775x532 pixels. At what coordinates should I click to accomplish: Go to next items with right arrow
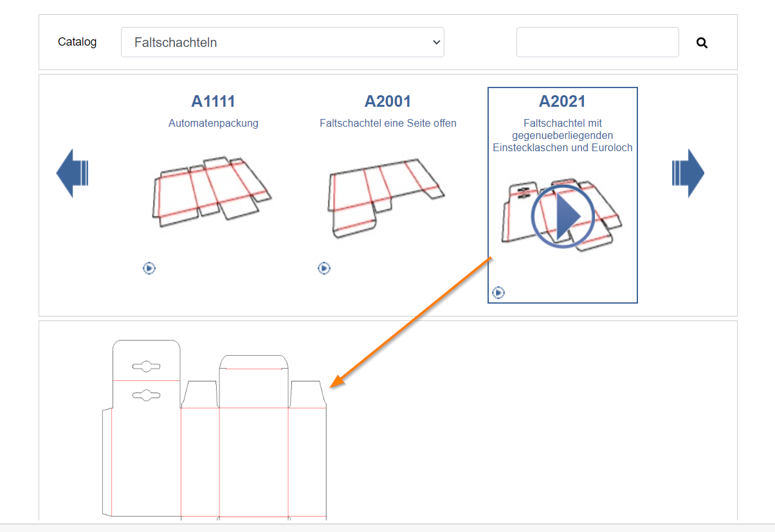coord(688,173)
